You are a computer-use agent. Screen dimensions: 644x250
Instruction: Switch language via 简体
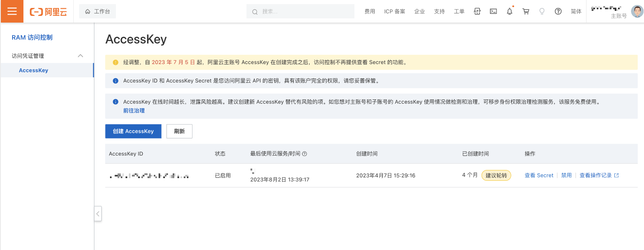pos(576,12)
